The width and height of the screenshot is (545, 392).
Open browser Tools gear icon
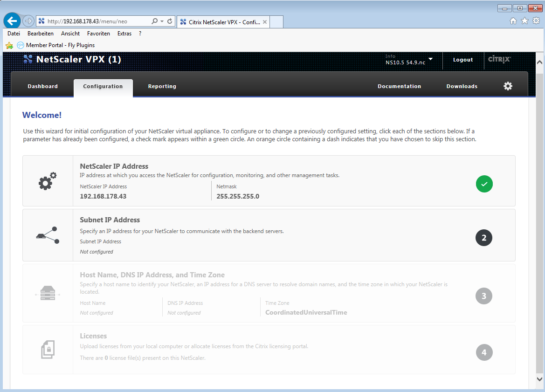click(536, 21)
